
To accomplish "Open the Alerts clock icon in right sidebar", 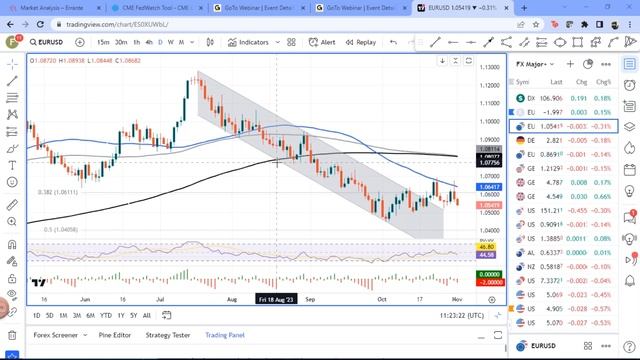I will coord(629,85).
